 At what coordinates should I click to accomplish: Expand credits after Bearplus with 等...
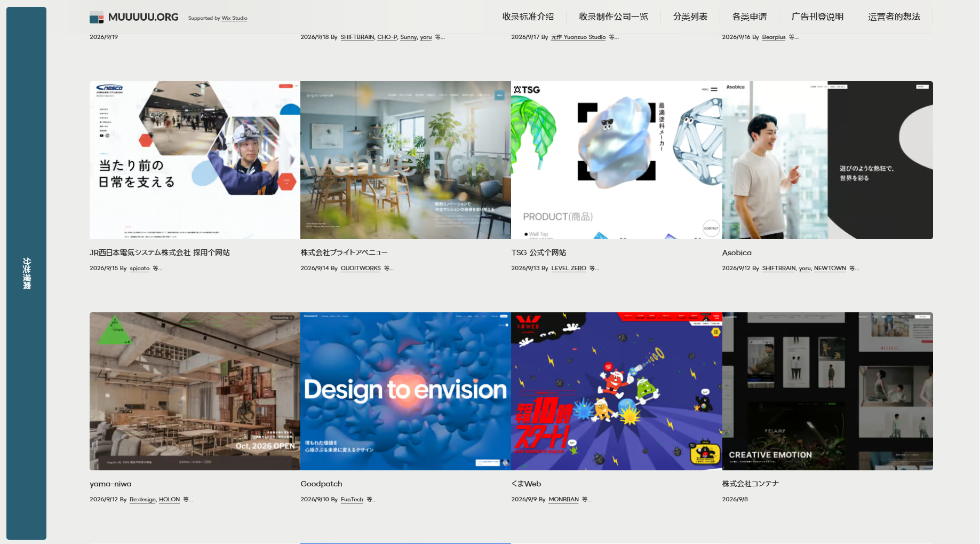[794, 37]
